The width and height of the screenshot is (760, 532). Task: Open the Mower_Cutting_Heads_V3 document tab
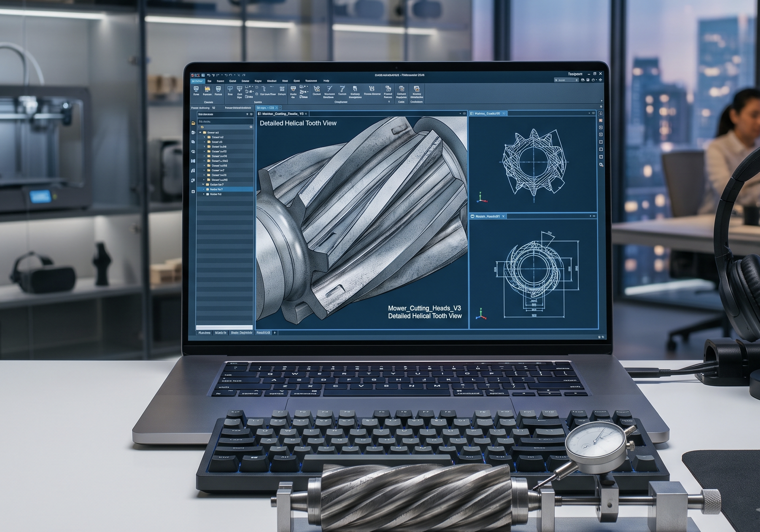pyautogui.click(x=283, y=114)
